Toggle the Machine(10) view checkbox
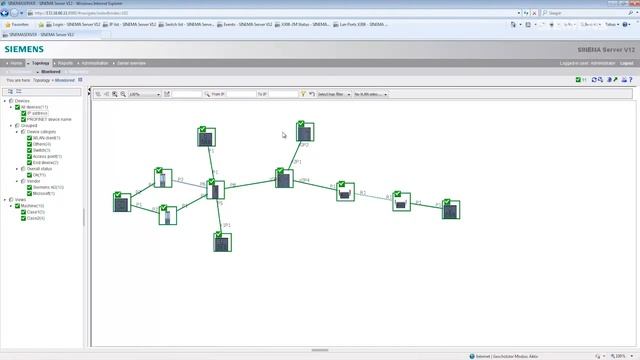The height and width of the screenshot is (360, 640). coord(18,206)
